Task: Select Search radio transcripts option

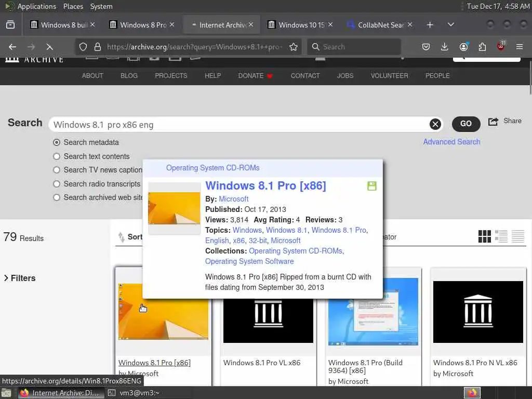Action: pos(57,184)
